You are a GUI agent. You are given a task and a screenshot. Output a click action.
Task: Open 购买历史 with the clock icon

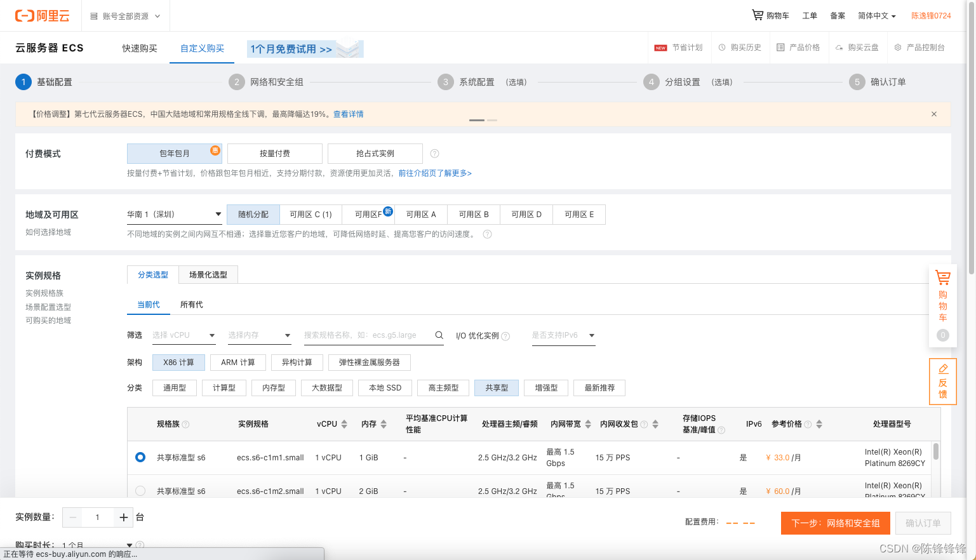[740, 47]
